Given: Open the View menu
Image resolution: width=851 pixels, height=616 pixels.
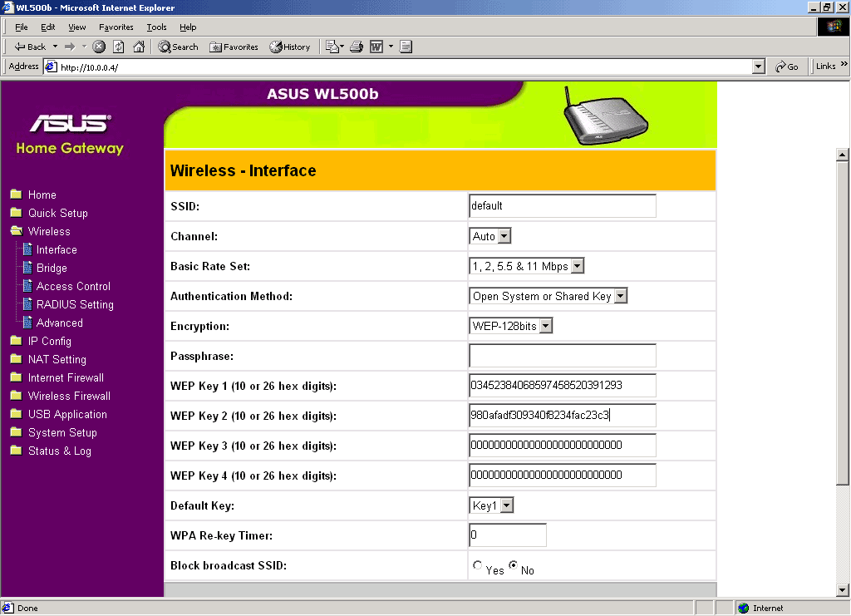Looking at the screenshot, I should 77,27.
